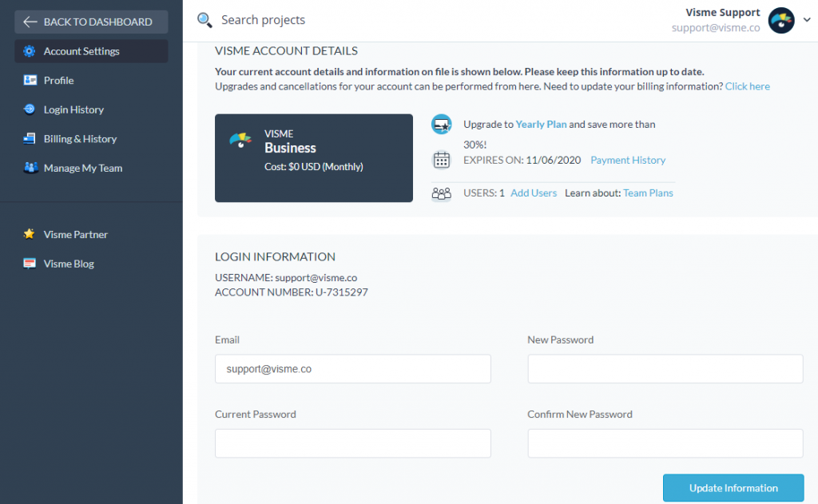818x504 pixels.
Task: Select the Profile sidebar icon
Action: [30, 80]
